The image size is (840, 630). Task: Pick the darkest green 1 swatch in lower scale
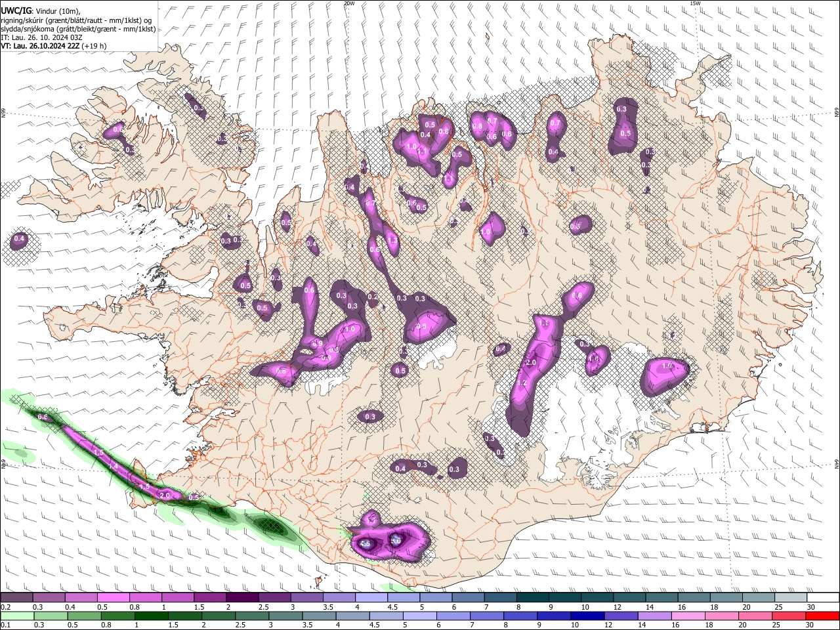(x=152, y=616)
